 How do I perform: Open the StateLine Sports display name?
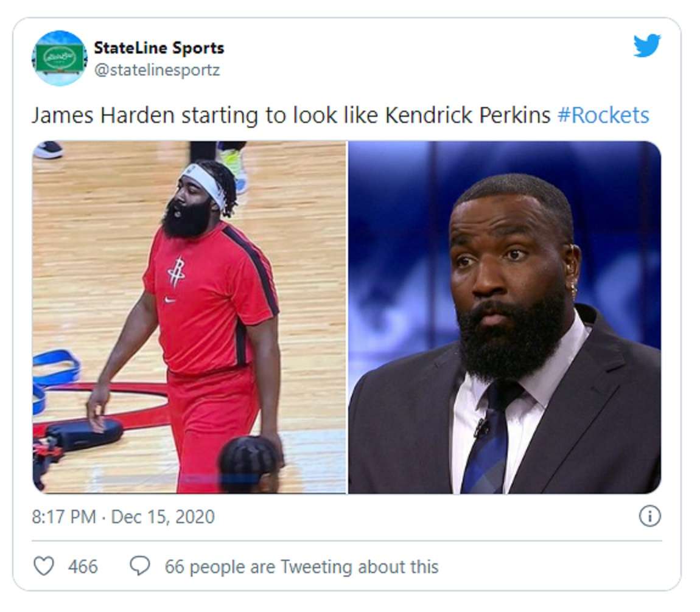pyautogui.click(x=159, y=47)
